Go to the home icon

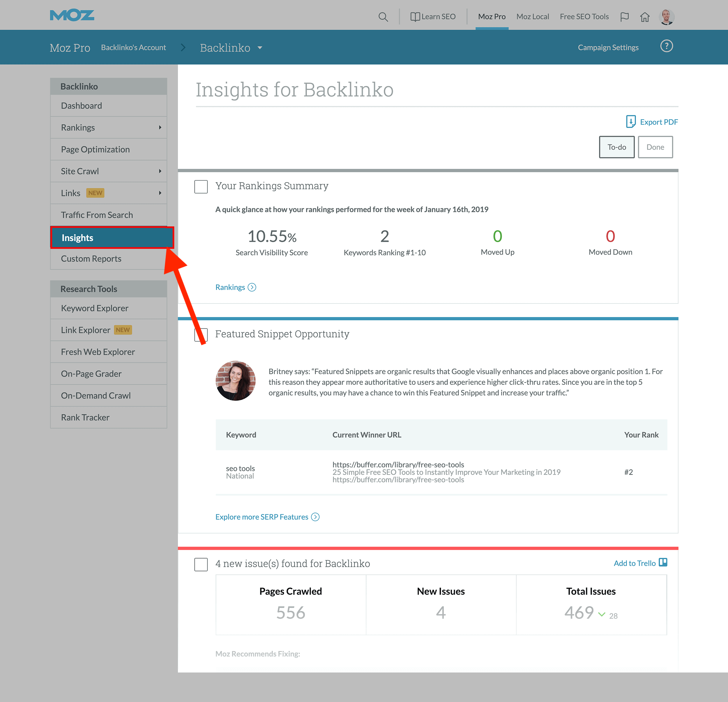click(645, 17)
